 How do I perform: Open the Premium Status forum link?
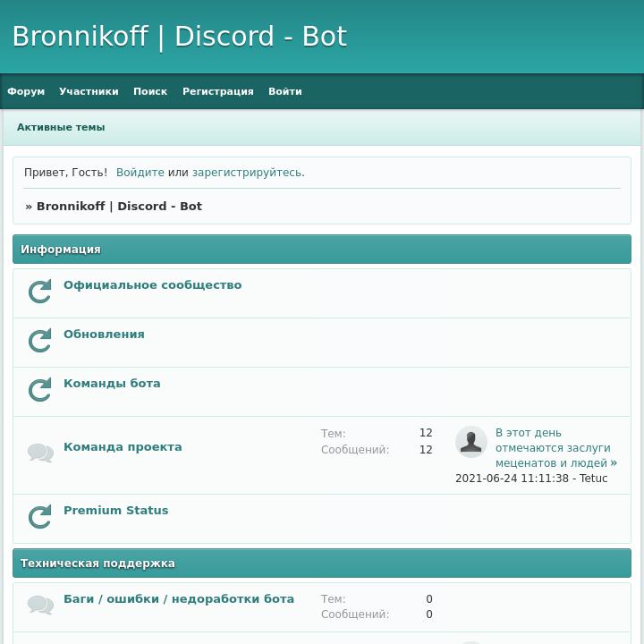(115, 511)
